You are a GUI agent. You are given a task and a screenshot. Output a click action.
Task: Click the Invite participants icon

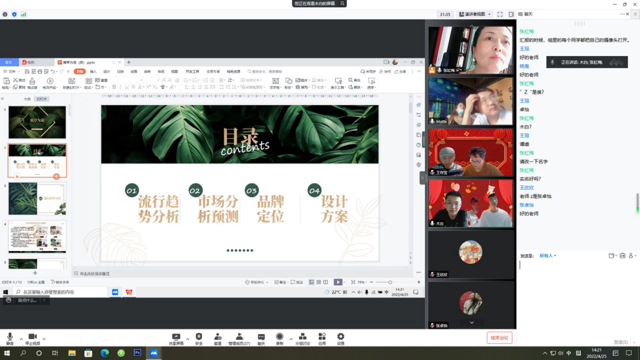(218, 338)
